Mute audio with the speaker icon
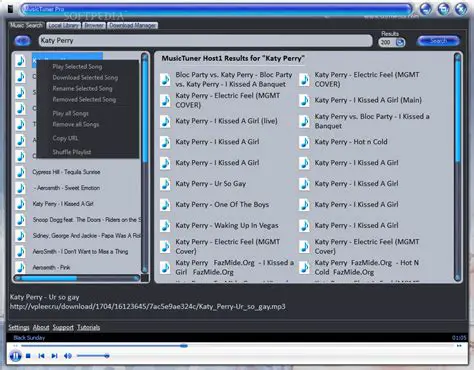 coord(68,356)
